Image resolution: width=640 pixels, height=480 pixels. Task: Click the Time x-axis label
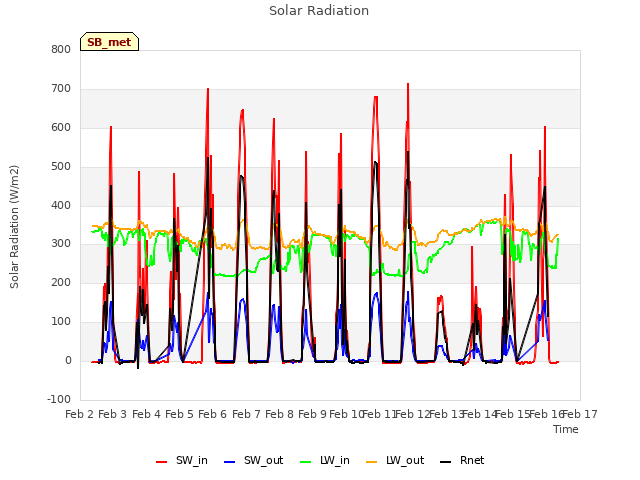566,429
